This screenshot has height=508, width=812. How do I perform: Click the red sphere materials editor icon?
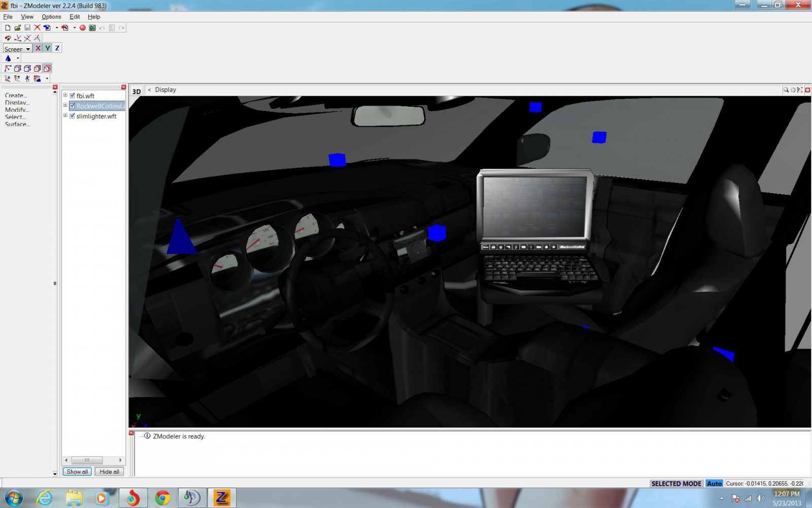pos(82,27)
